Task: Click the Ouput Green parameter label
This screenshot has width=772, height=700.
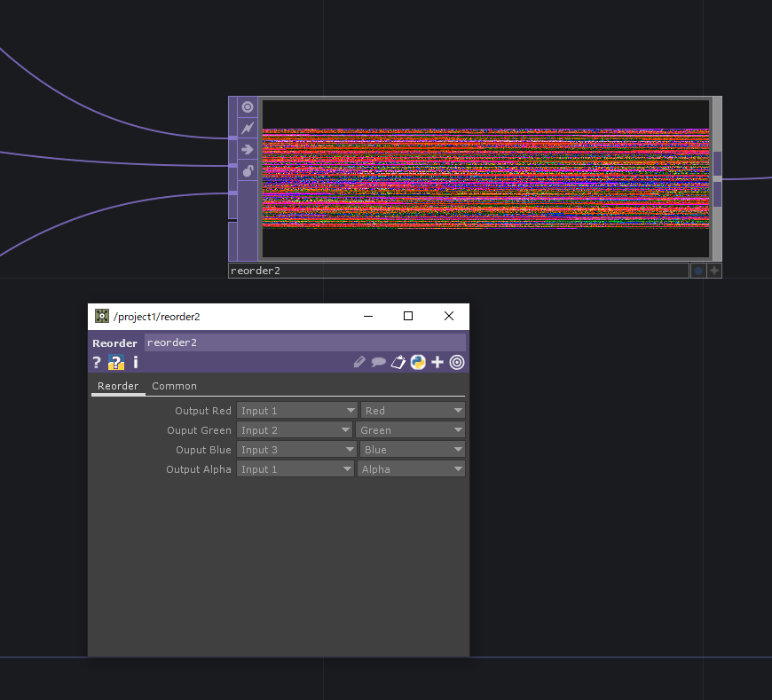Action: click(199, 430)
